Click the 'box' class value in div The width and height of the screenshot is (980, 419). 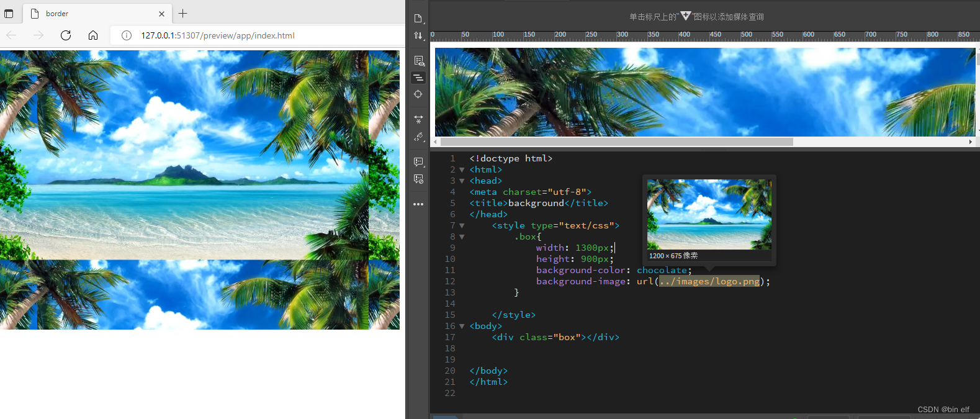(567, 337)
